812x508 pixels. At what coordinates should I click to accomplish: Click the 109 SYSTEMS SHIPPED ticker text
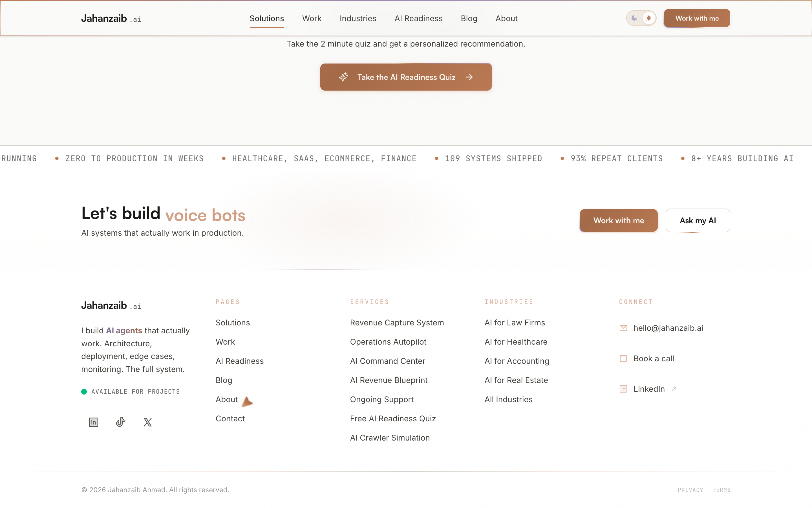click(x=494, y=158)
